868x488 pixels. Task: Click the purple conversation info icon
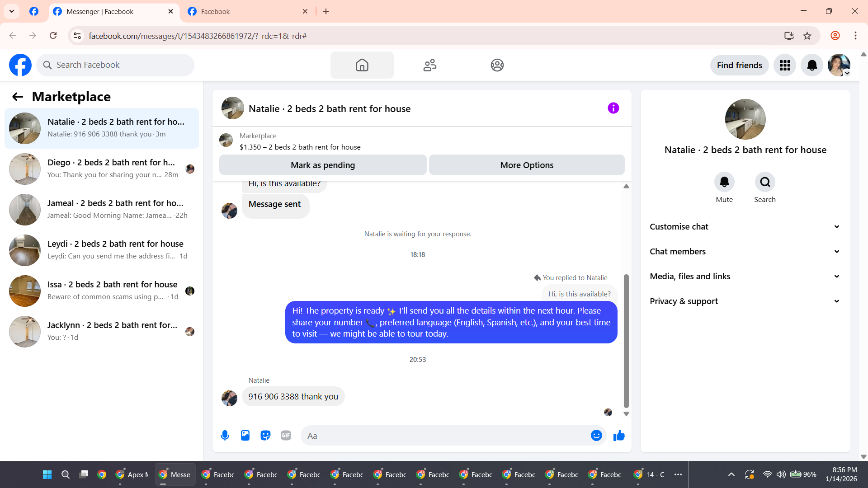(x=613, y=108)
